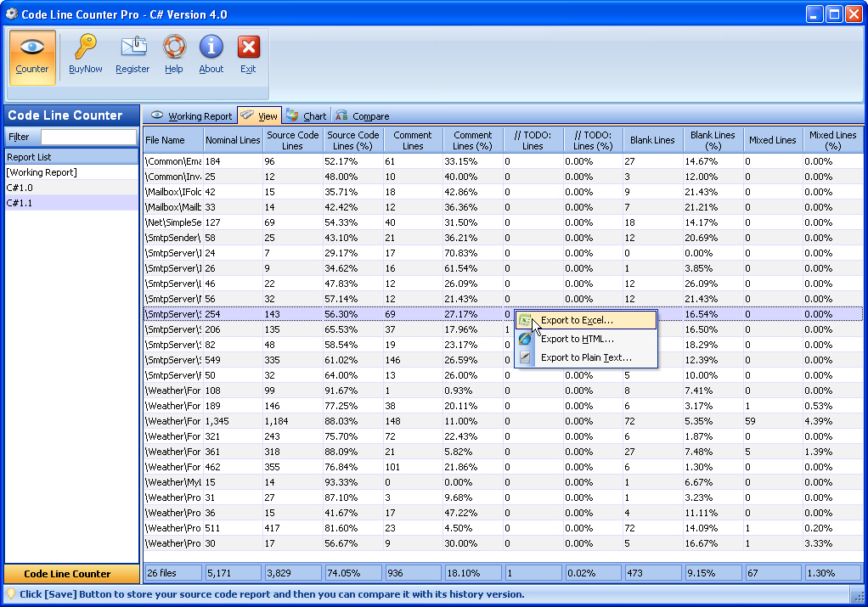Select C#1.1 report in list
Viewport: 868px width, 607px height.
tap(71, 203)
